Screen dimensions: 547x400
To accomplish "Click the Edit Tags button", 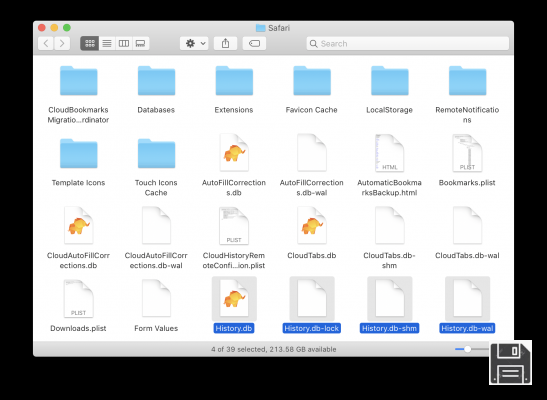I will point(254,43).
